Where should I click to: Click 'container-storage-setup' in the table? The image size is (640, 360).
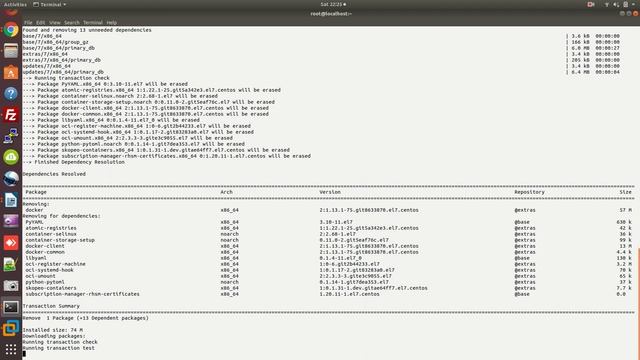click(60, 240)
